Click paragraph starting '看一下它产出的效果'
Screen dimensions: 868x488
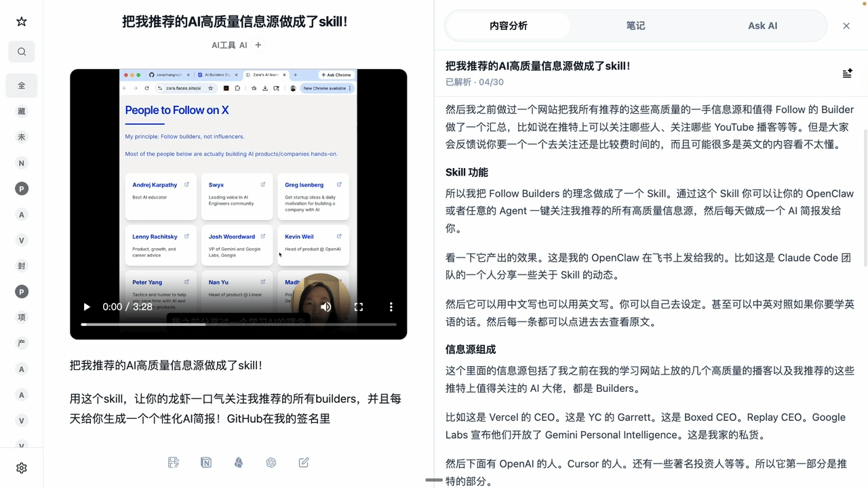(648, 266)
